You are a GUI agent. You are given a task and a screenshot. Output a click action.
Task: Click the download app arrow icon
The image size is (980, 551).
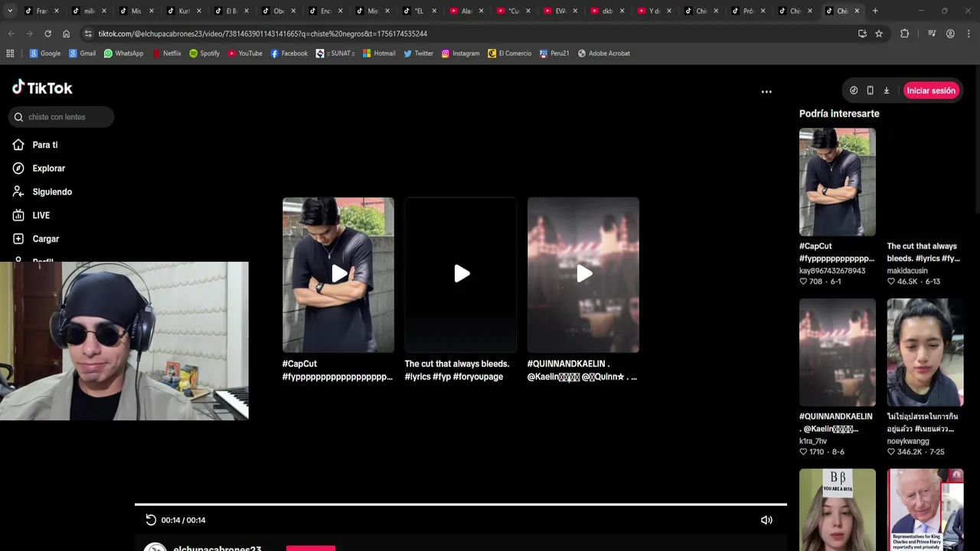click(x=887, y=90)
